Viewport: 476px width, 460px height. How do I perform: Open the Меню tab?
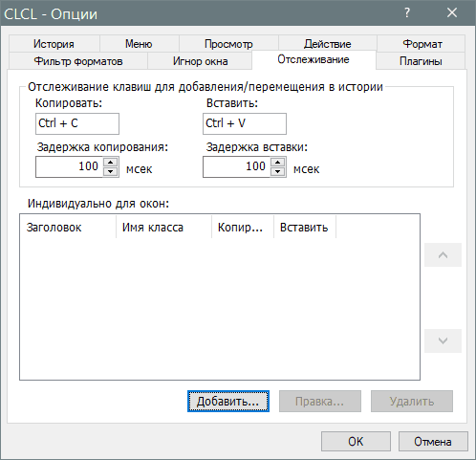(x=139, y=44)
